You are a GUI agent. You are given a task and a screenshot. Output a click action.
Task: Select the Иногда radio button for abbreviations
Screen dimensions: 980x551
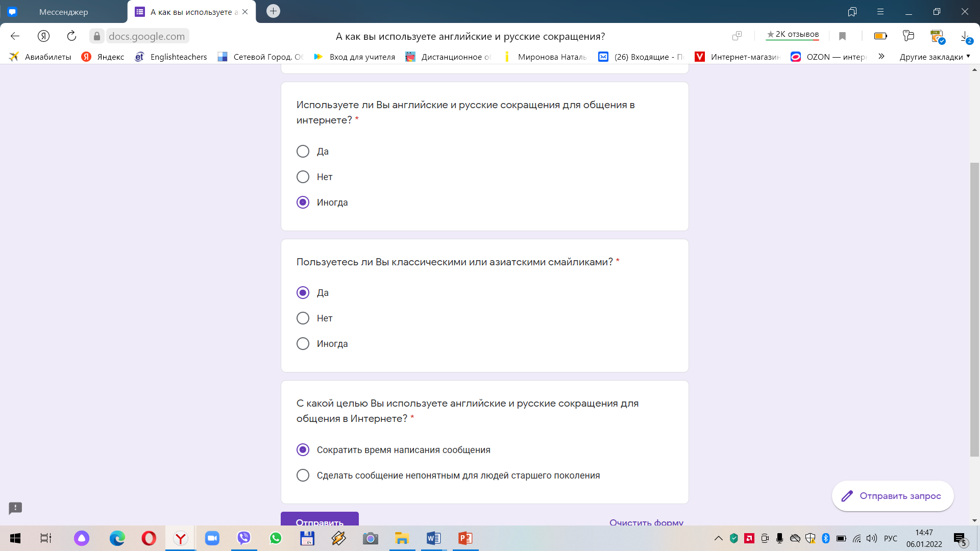303,203
